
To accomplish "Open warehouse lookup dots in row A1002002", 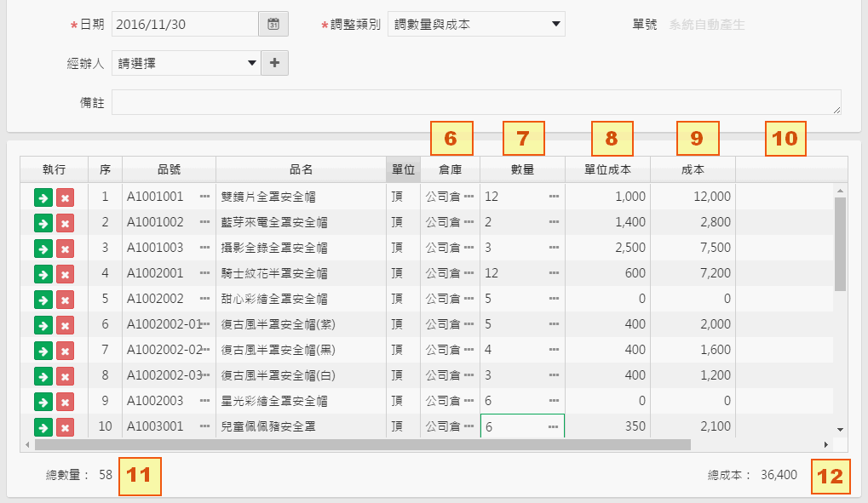I will [468, 299].
